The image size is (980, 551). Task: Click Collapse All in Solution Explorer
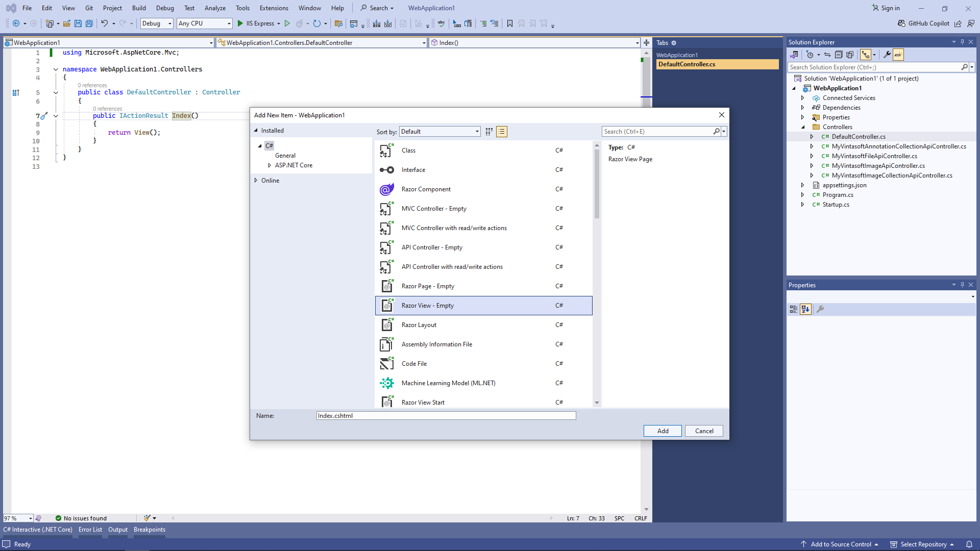click(839, 55)
